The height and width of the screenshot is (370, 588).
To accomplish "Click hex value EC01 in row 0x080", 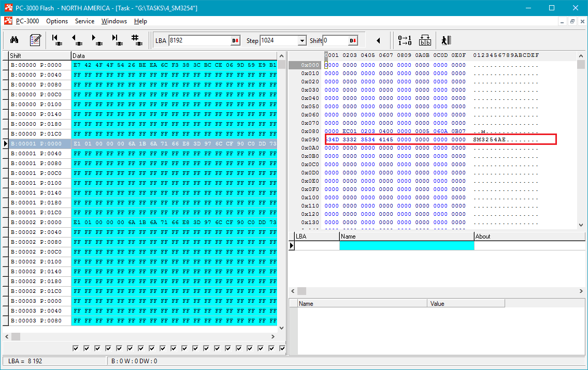I will (x=350, y=131).
